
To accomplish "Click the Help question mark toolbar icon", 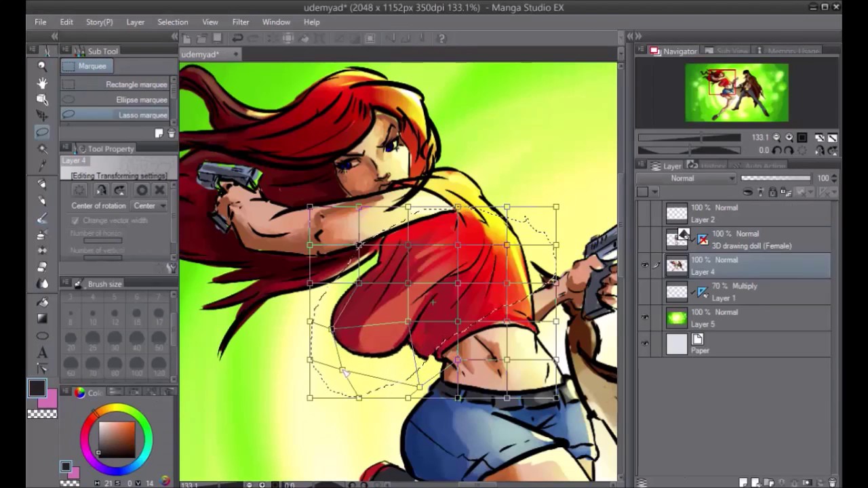I will (441, 39).
